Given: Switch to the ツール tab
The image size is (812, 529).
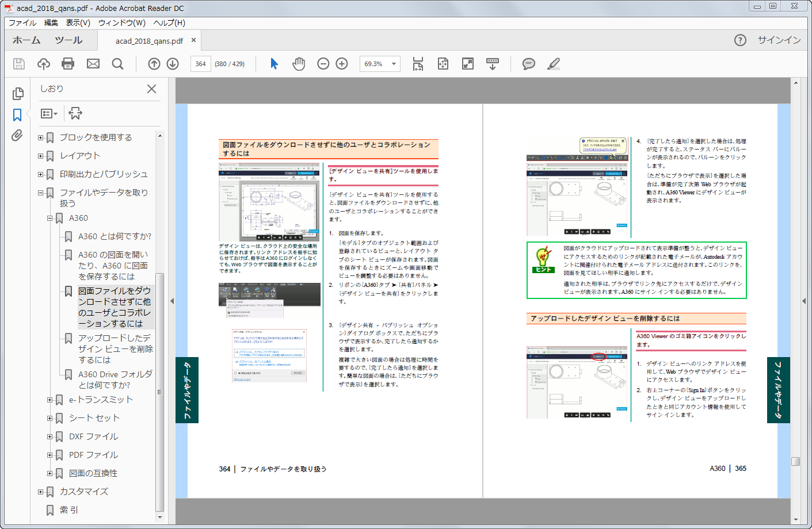Looking at the screenshot, I should (68, 40).
